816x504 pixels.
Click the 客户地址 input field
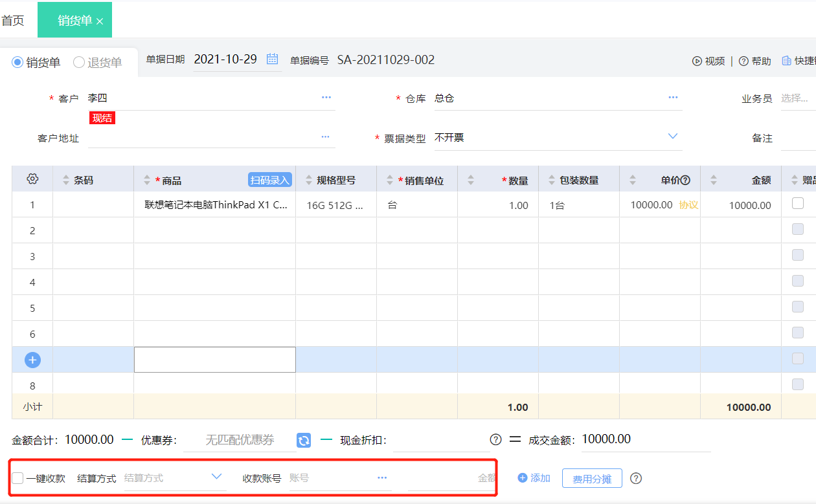[x=211, y=138]
